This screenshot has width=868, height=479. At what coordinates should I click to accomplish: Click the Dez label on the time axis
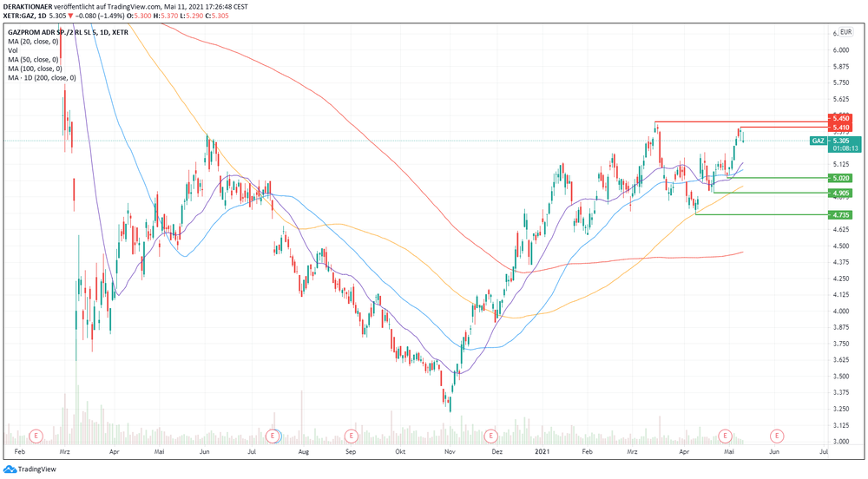click(497, 452)
